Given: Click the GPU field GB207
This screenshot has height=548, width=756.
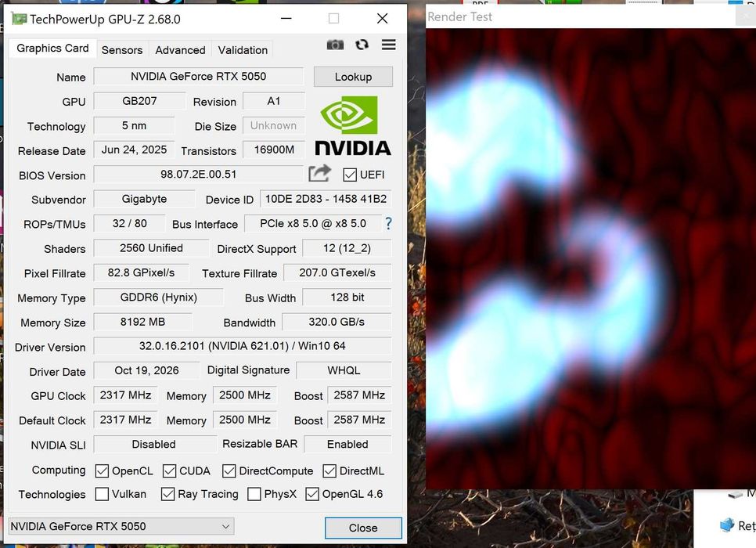Looking at the screenshot, I should point(139,101).
